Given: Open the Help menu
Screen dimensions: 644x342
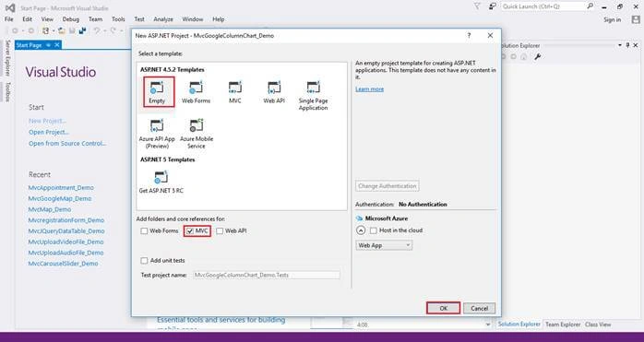Looking at the screenshot, I should [x=218, y=19].
